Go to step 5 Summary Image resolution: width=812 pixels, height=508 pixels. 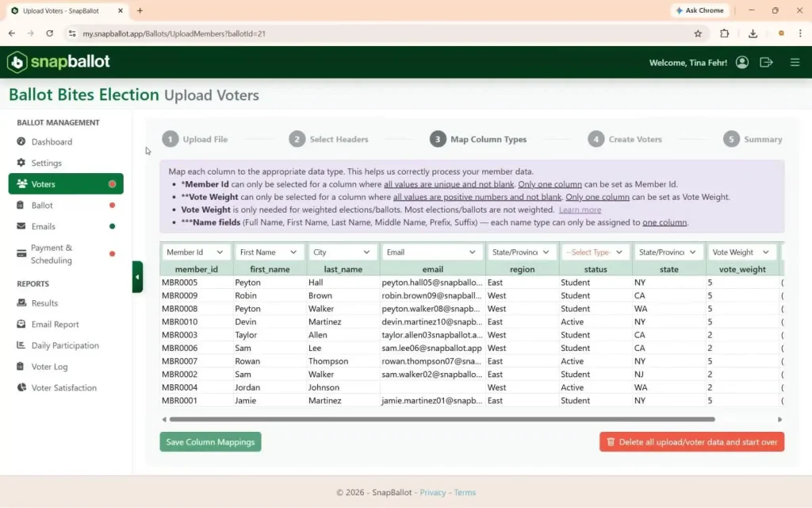[x=753, y=139]
